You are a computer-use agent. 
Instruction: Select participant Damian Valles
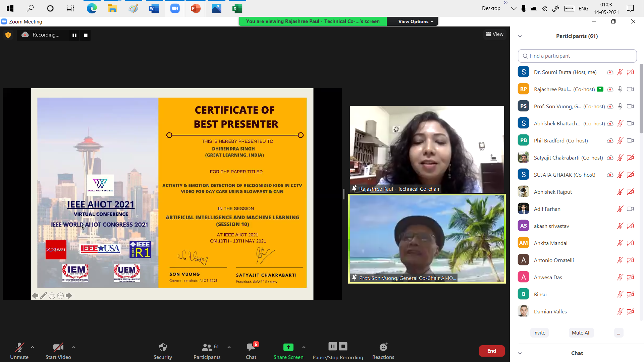click(577, 312)
